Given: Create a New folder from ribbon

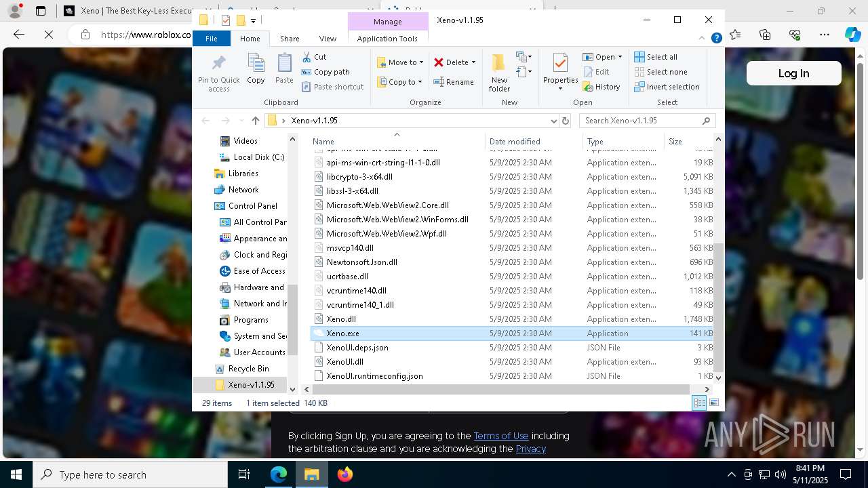Looking at the screenshot, I should 499,73.
